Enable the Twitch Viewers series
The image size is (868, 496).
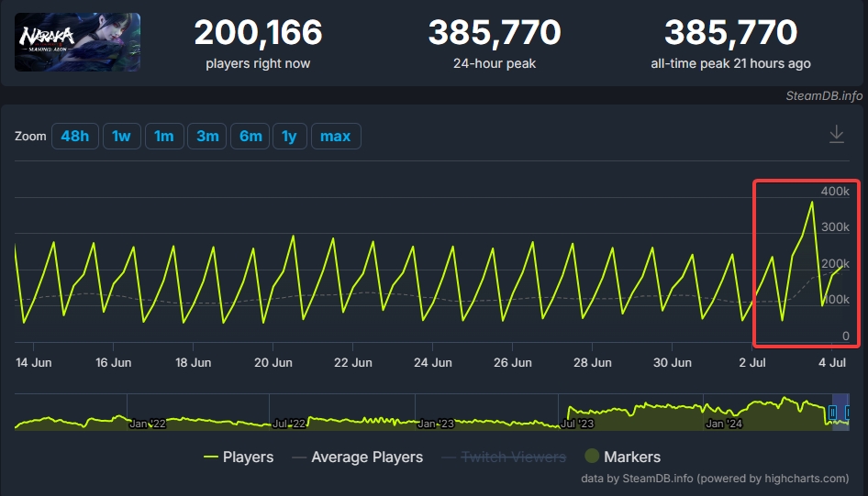(504, 457)
